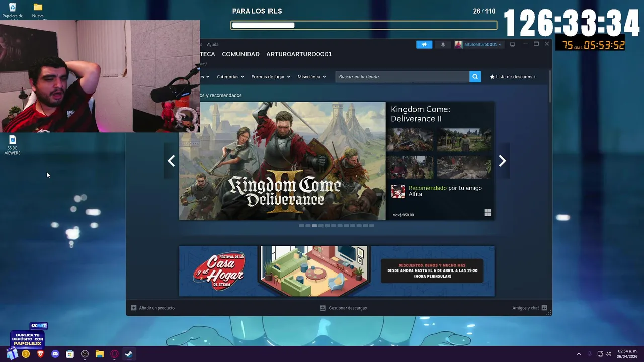Image resolution: width=644 pixels, height=362 pixels.
Task: Open Microsoft Store from the taskbar
Action: tap(70, 354)
